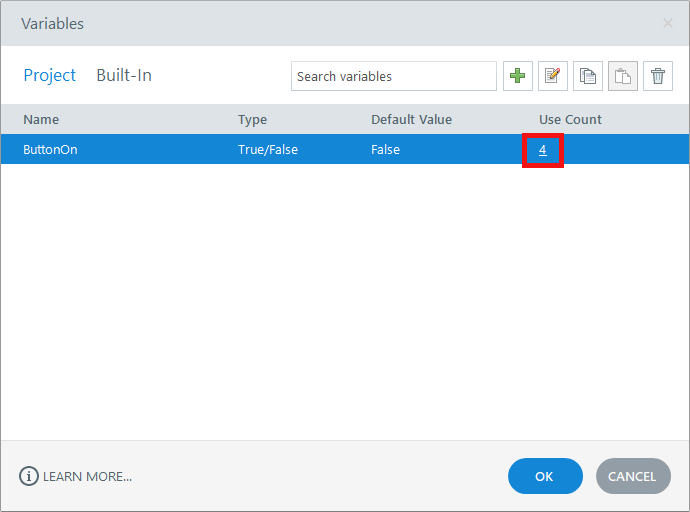The image size is (690, 512).
Task: Sort by the Name column header
Action: pos(41,119)
